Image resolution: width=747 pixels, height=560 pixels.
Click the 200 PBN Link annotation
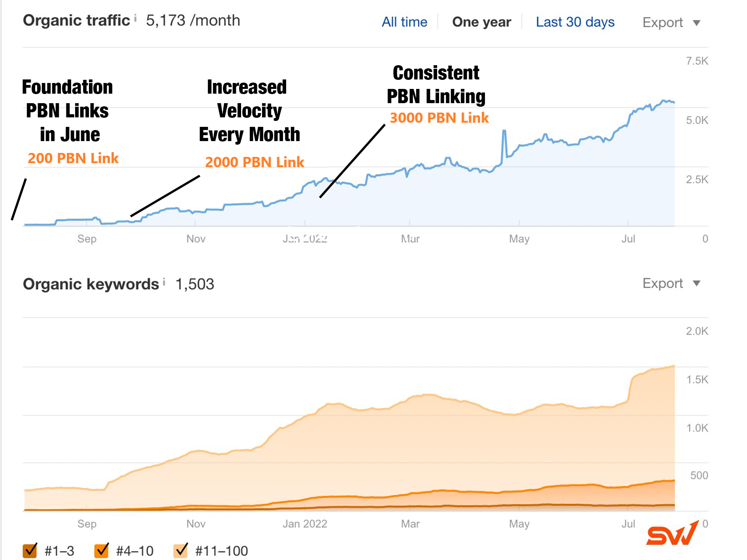point(73,158)
